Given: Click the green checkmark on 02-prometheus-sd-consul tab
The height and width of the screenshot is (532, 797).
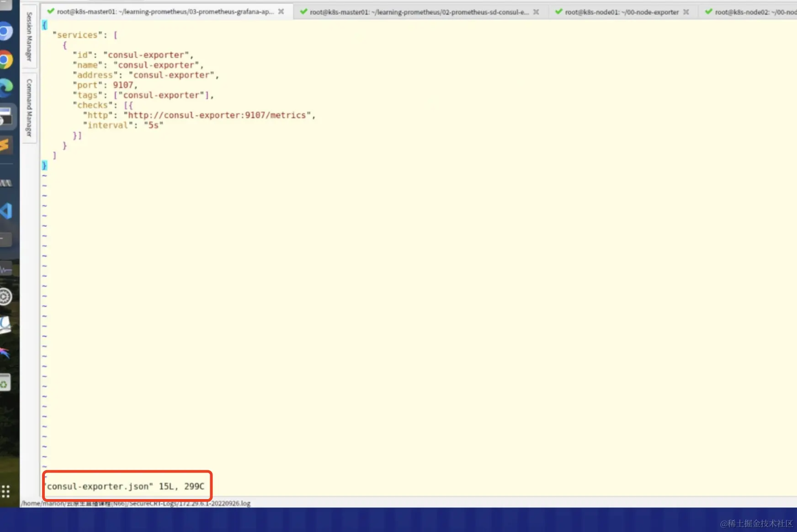Looking at the screenshot, I should (x=303, y=11).
